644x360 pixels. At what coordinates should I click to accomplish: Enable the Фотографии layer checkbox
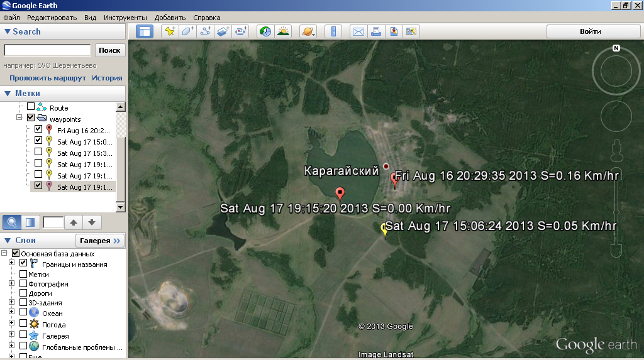(23, 283)
